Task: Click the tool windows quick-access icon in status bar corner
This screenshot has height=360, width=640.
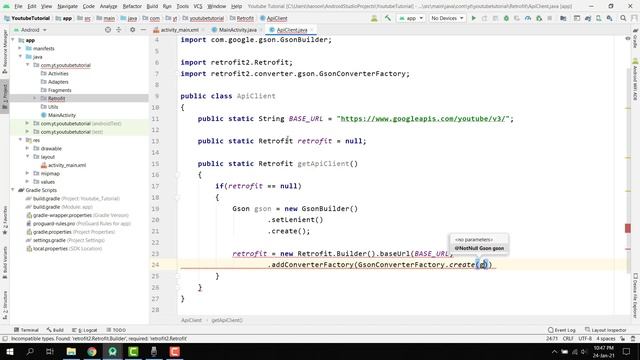Action: tap(5, 338)
